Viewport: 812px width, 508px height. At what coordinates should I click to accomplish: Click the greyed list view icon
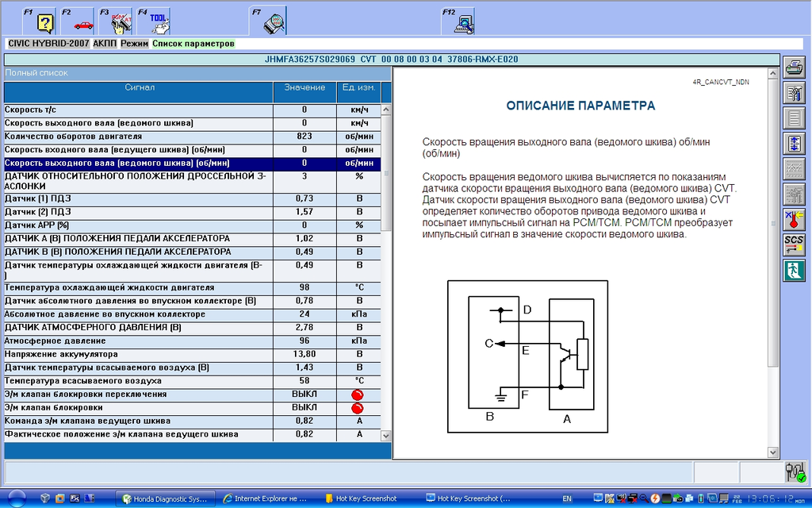coord(794,118)
